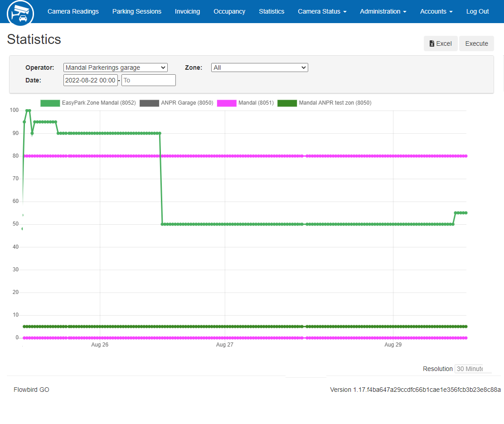Click the Operator: label
This screenshot has width=504, height=424.
(40, 68)
